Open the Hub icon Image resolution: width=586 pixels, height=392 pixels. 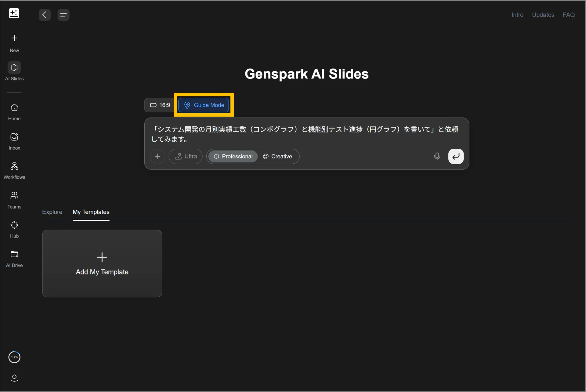(14, 225)
